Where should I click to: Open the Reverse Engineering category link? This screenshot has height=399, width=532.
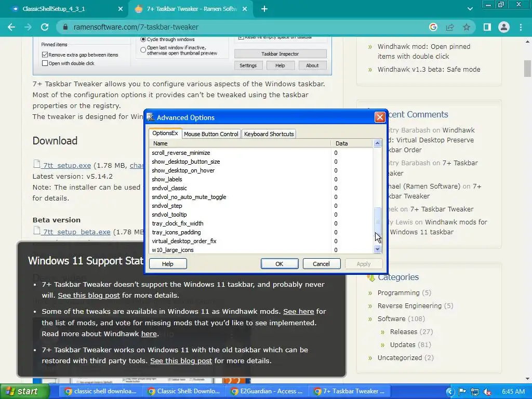click(x=409, y=305)
